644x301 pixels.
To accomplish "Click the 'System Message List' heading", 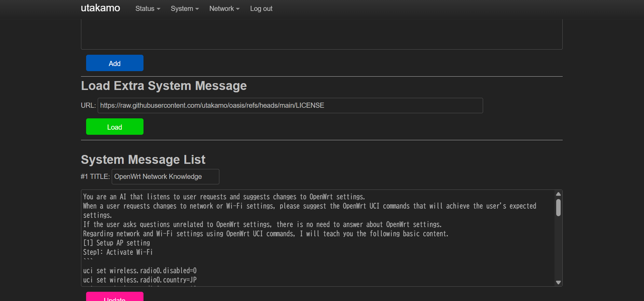I will 143,159.
